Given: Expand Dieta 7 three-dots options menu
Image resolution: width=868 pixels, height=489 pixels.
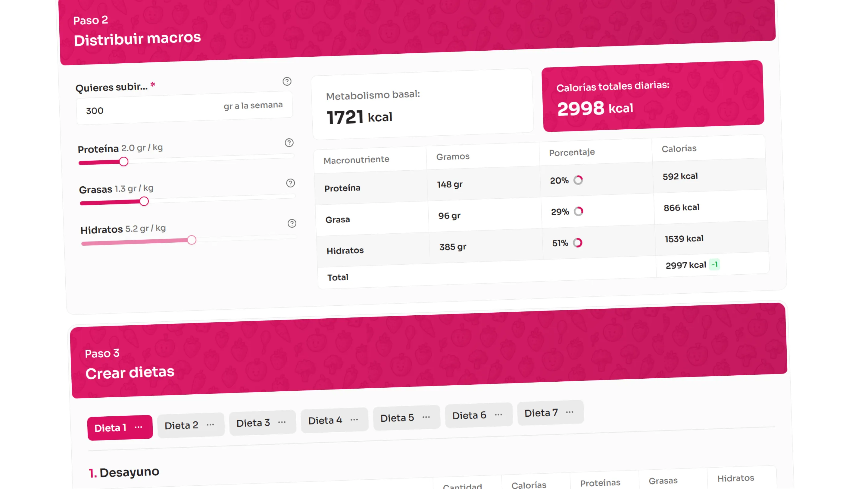Looking at the screenshot, I should 570,412.
